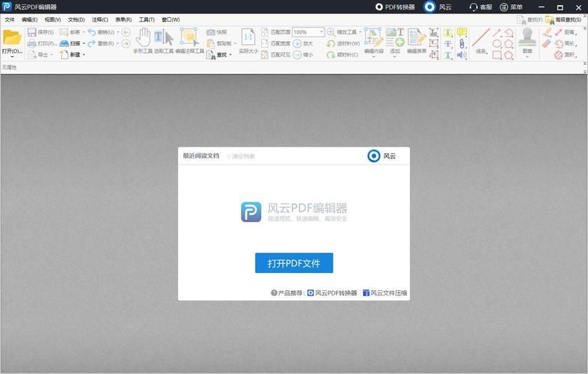588x374 pixels.
Task: Click the speaker sound annotation icon
Action: coord(462,55)
